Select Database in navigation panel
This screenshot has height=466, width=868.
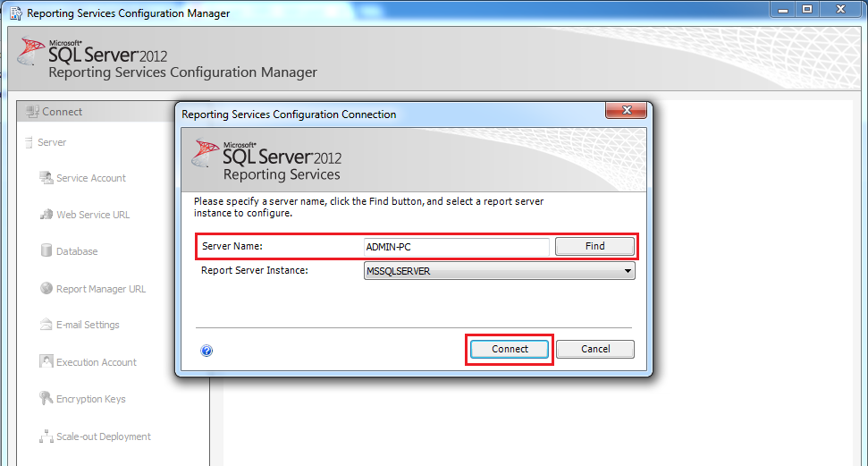(x=77, y=251)
